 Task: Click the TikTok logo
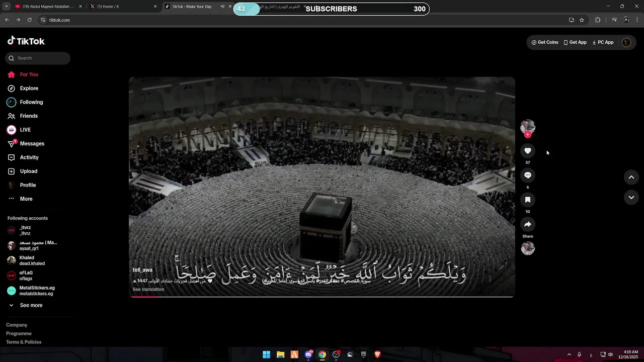point(26,41)
